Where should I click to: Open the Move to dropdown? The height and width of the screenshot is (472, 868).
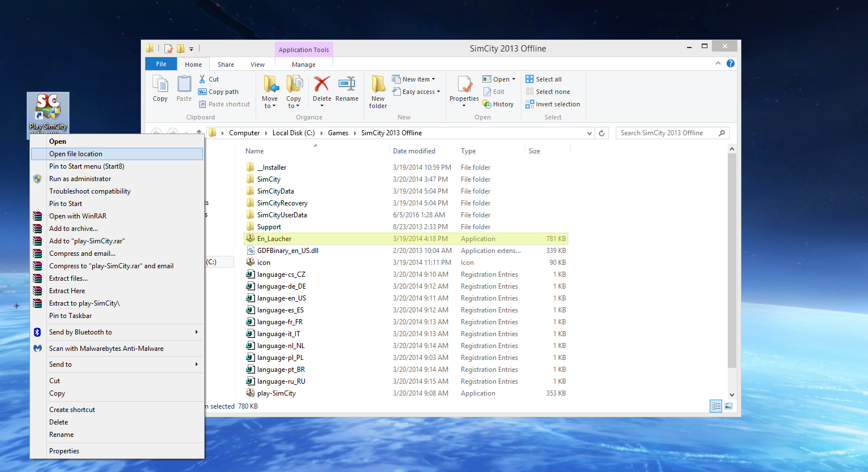tap(270, 91)
